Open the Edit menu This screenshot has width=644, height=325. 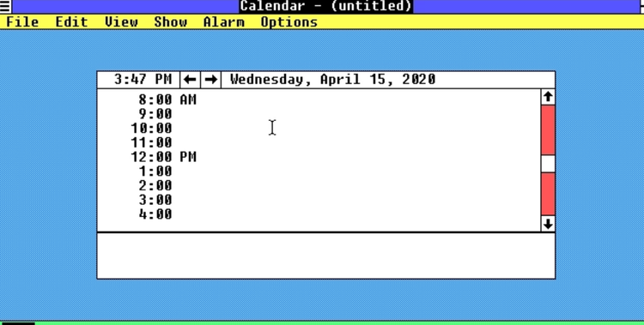[x=71, y=21]
